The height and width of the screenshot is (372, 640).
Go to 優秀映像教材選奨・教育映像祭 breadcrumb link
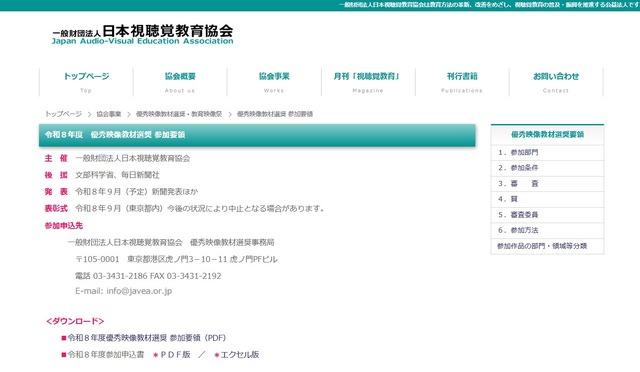point(179,114)
